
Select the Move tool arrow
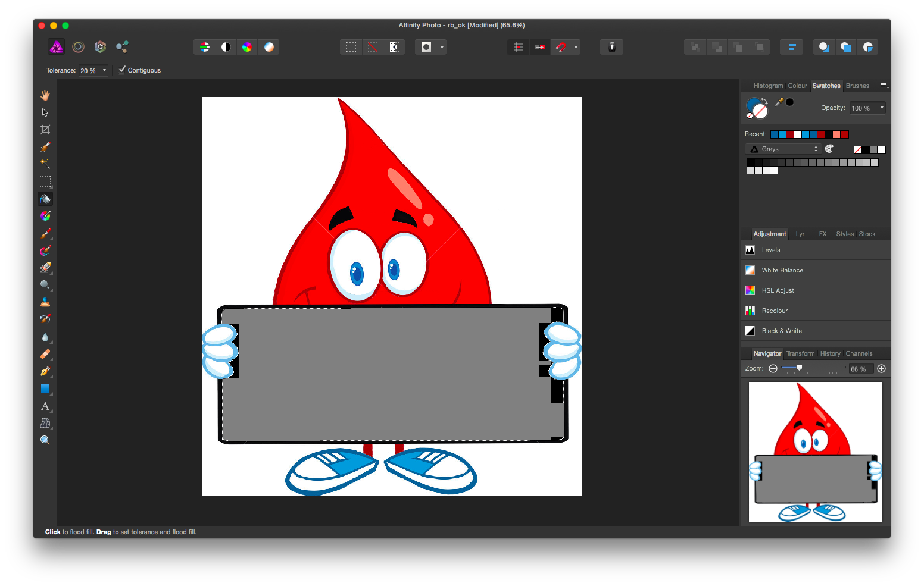click(x=45, y=112)
